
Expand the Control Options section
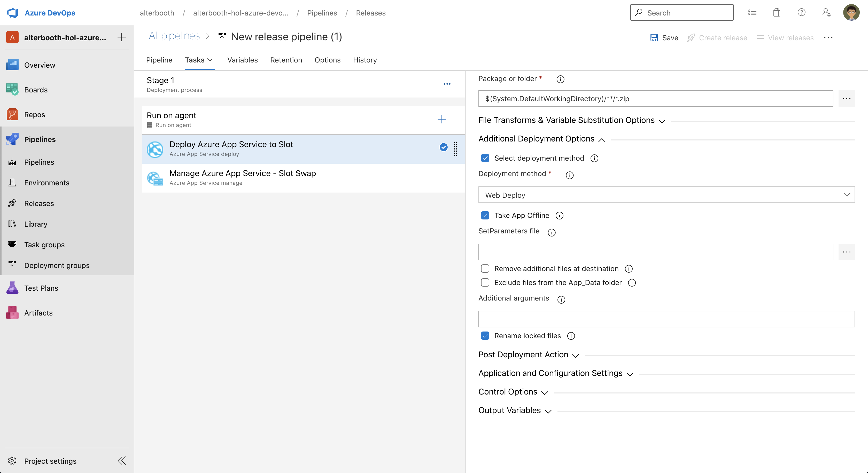pos(508,391)
